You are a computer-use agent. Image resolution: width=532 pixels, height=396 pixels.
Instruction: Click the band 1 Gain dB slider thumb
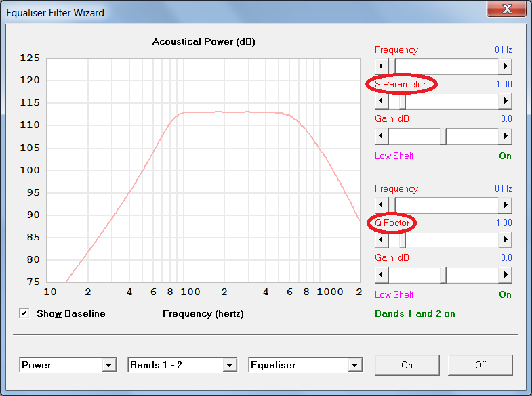(x=443, y=136)
